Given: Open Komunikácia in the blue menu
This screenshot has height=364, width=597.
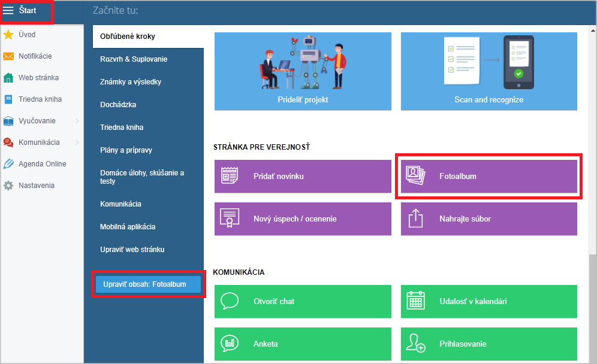Looking at the screenshot, I should click(x=120, y=204).
